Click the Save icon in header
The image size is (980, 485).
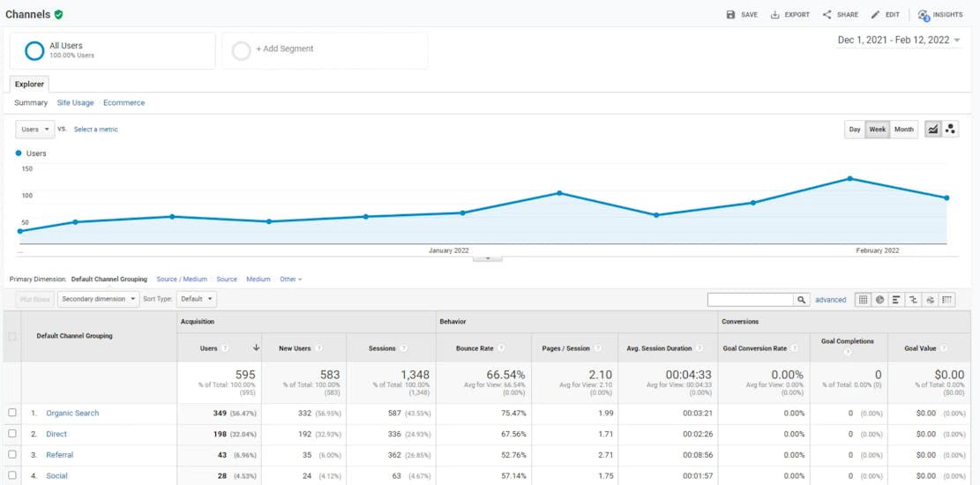coord(730,15)
